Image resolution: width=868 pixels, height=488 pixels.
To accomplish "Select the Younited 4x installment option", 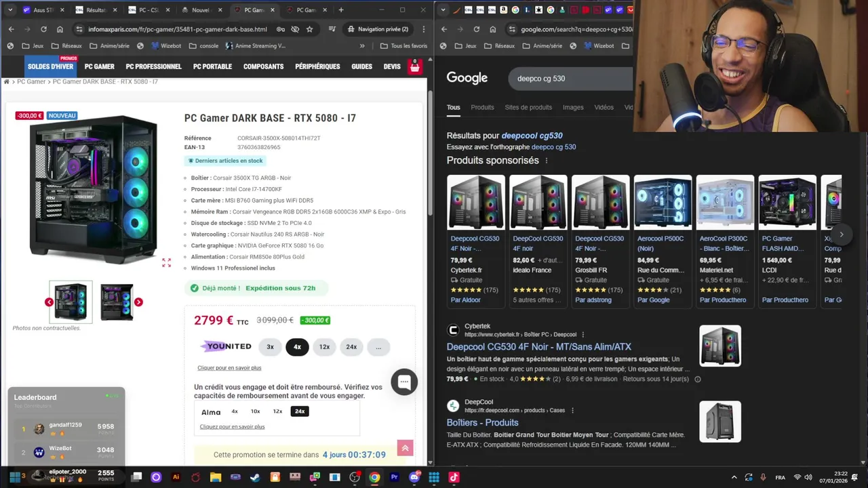I will (297, 346).
